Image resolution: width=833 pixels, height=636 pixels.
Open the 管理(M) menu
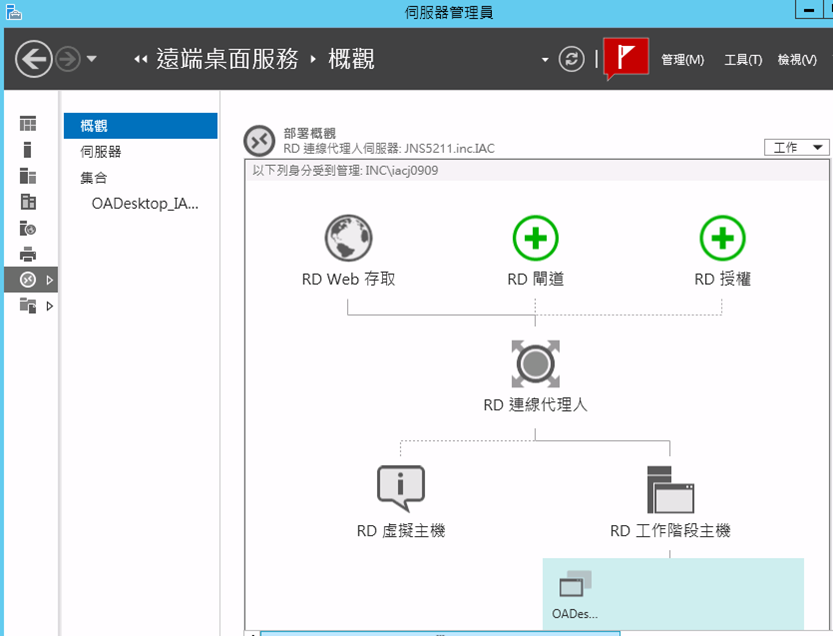[683, 60]
